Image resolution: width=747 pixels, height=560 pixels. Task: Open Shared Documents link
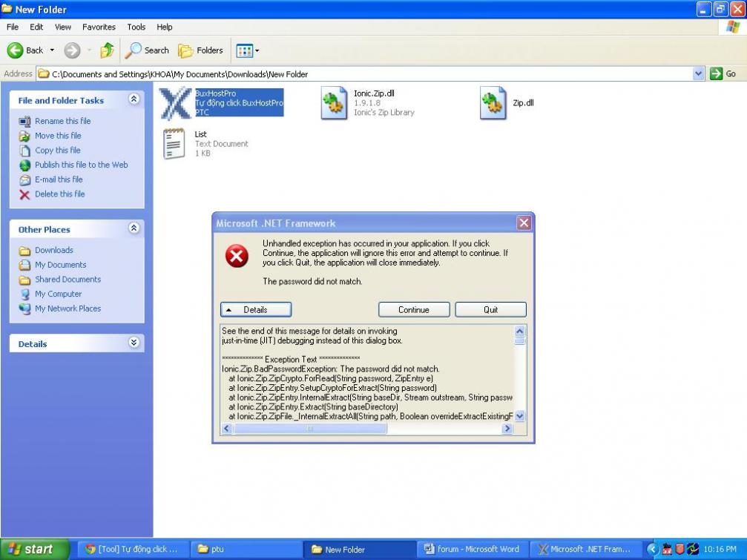pos(68,280)
